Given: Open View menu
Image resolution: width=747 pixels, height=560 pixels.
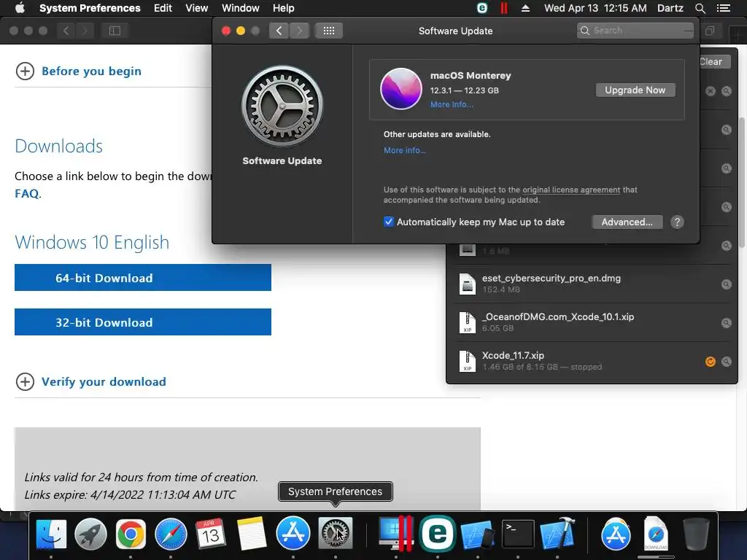Looking at the screenshot, I should click(196, 8).
